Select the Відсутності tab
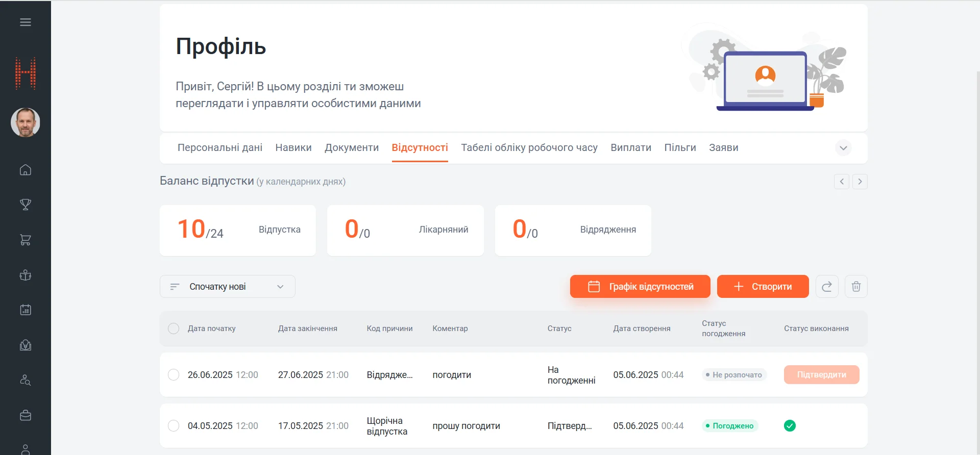 [420, 147]
